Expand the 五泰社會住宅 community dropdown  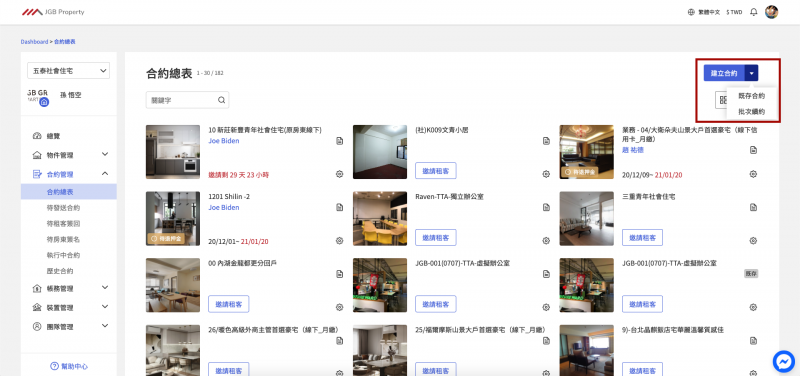pyautogui.click(x=68, y=71)
